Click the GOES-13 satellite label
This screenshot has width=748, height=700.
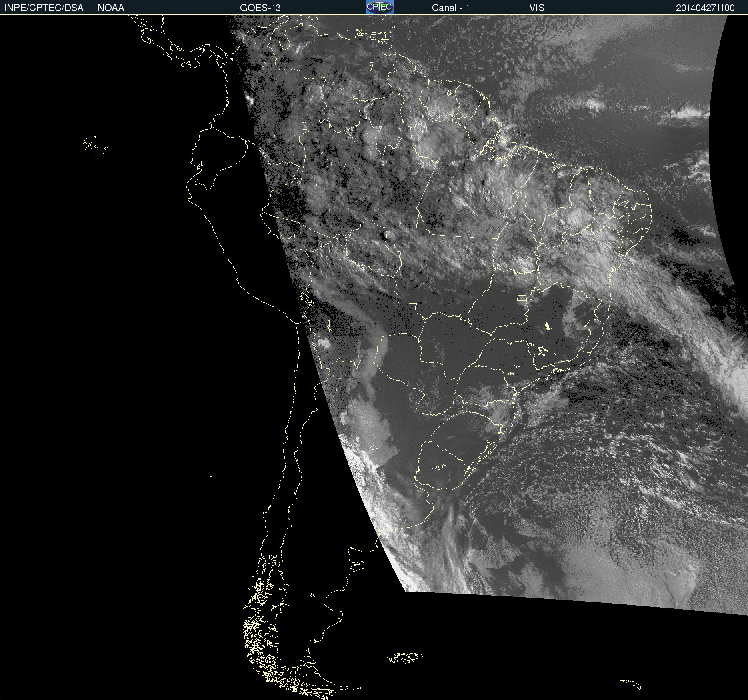(x=260, y=8)
